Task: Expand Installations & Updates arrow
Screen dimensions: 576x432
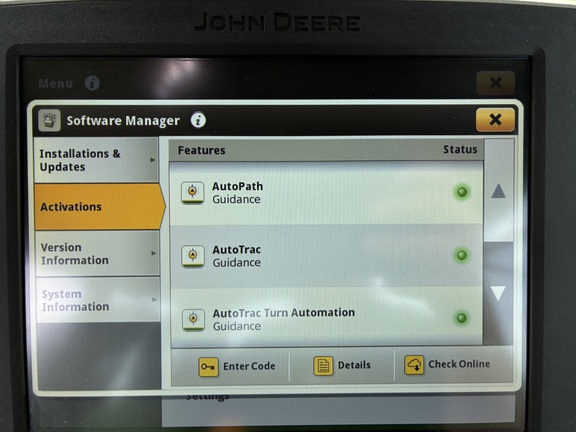Action: click(153, 160)
